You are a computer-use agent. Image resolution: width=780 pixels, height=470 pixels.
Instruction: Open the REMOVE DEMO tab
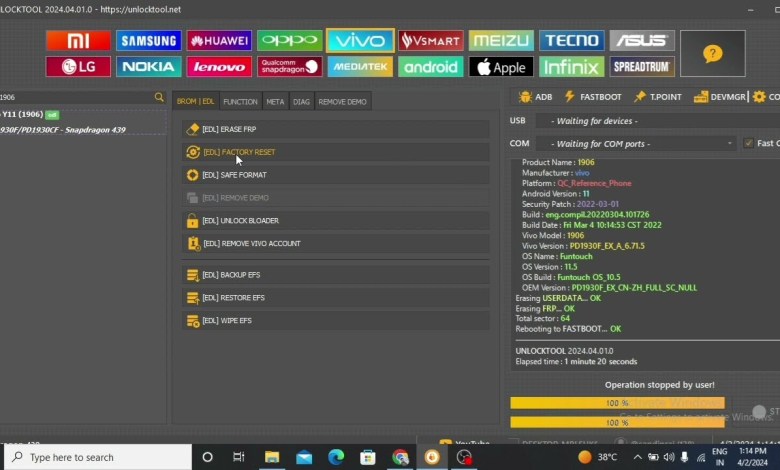coord(342,102)
